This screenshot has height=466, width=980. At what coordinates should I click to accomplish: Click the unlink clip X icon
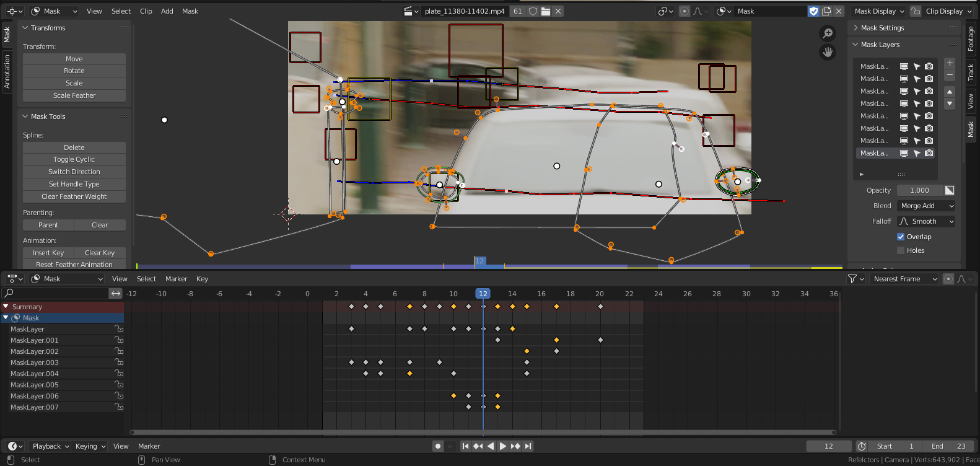(x=558, y=11)
